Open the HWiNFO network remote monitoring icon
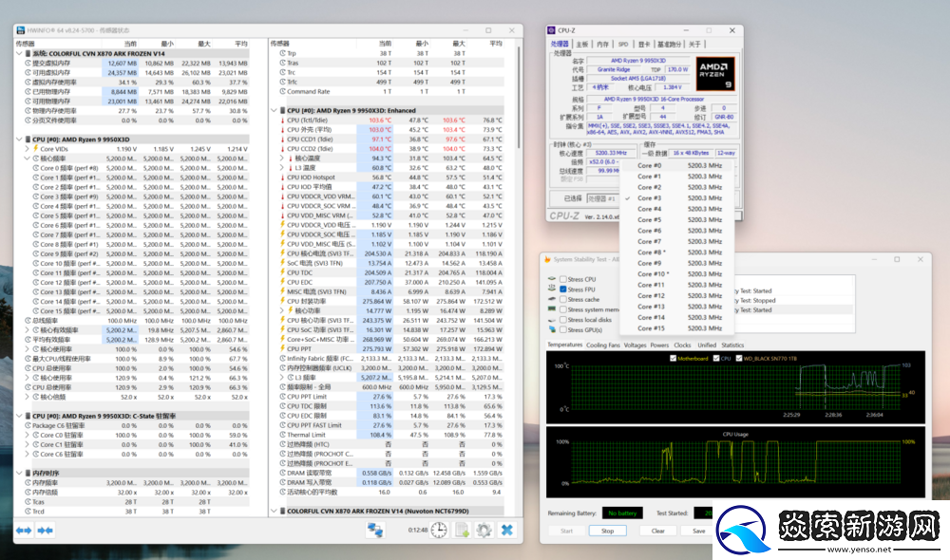This screenshot has width=950, height=560. pos(375,531)
